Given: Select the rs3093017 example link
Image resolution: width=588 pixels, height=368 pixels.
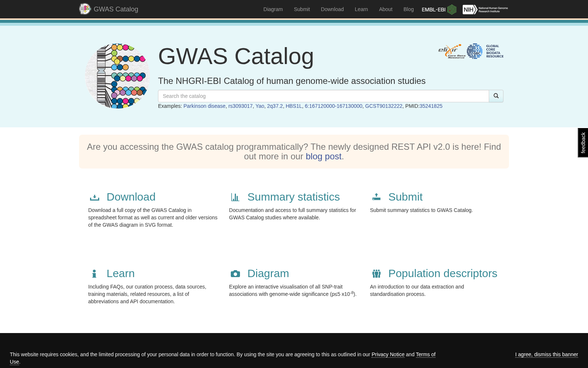Looking at the screenshot, I should (240, 106).
